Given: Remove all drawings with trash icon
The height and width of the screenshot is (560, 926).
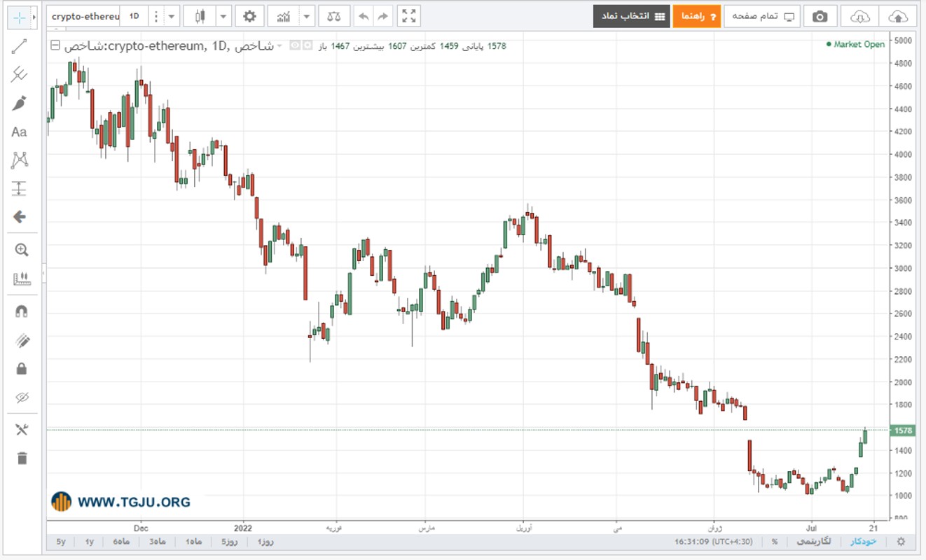Looking at the screenshot, I should point(22,458).
